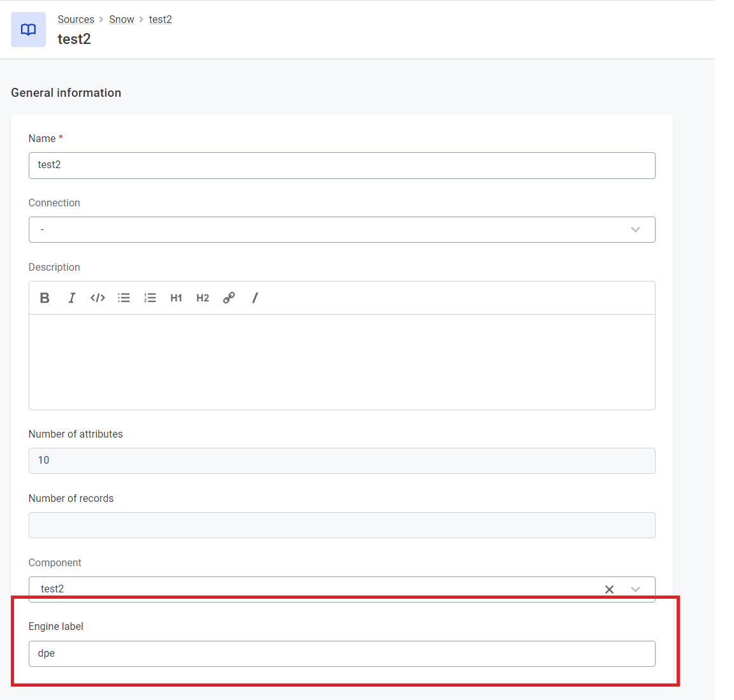Apply H2 heading style

pos(203,298)
